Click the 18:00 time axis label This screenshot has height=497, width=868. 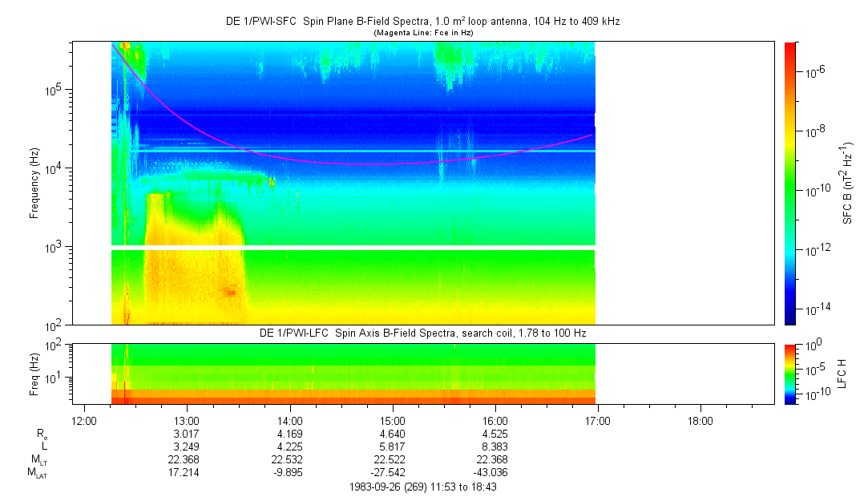(x=700, y=420)
